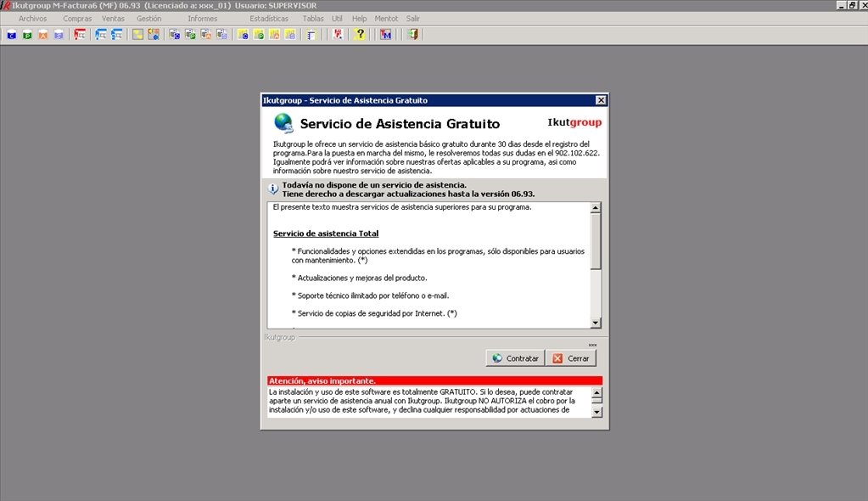Click the Cerrar button

[x=571, y=358]
